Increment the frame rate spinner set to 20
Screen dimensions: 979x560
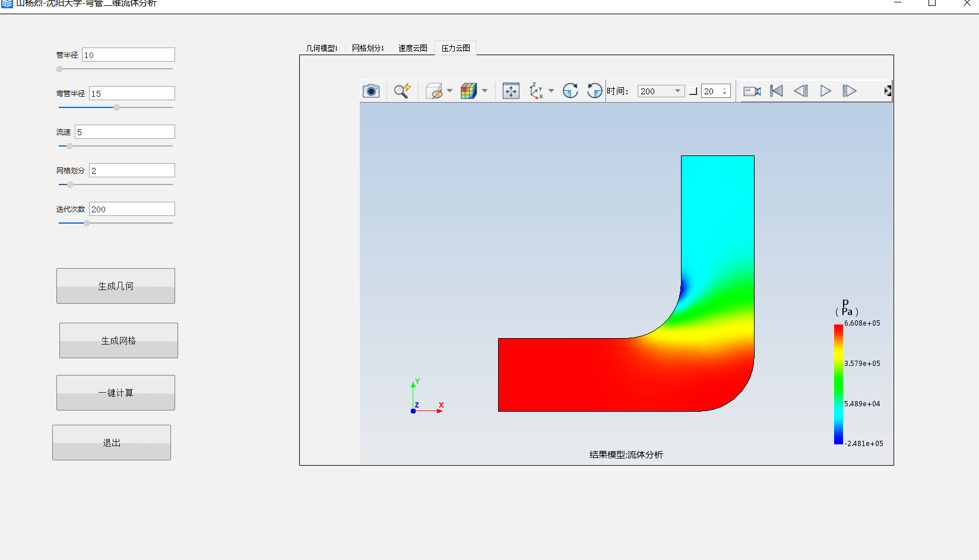pyautogui.click(x=725, y=88)
